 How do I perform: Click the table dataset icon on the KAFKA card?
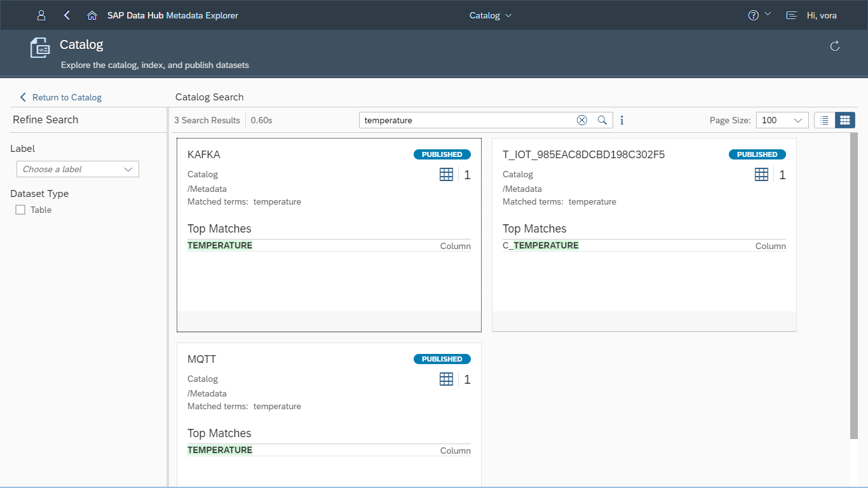point(446,174)
